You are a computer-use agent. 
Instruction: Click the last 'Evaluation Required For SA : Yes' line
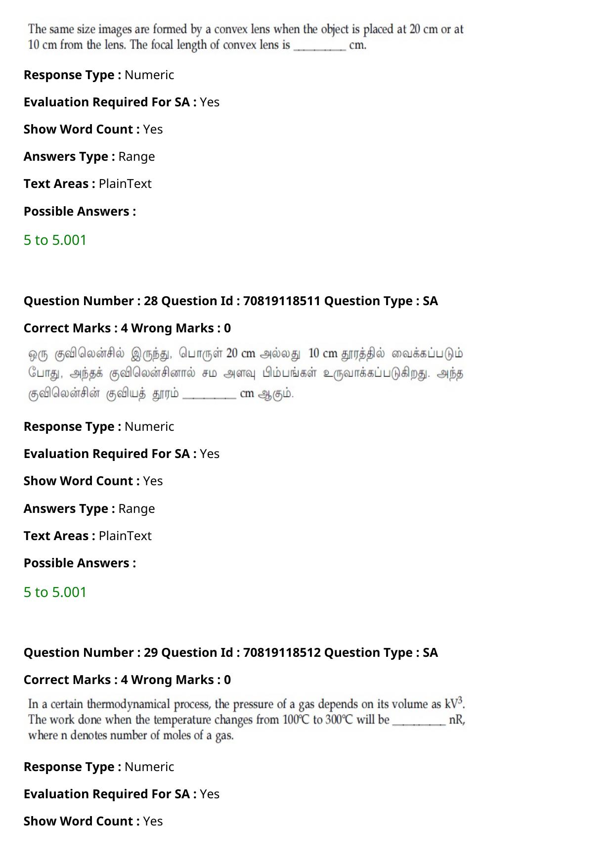122,794
